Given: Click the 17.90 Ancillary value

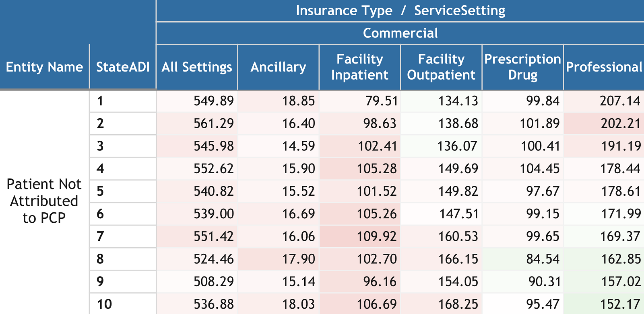Looking at the screenshot, I should (298, 259).
